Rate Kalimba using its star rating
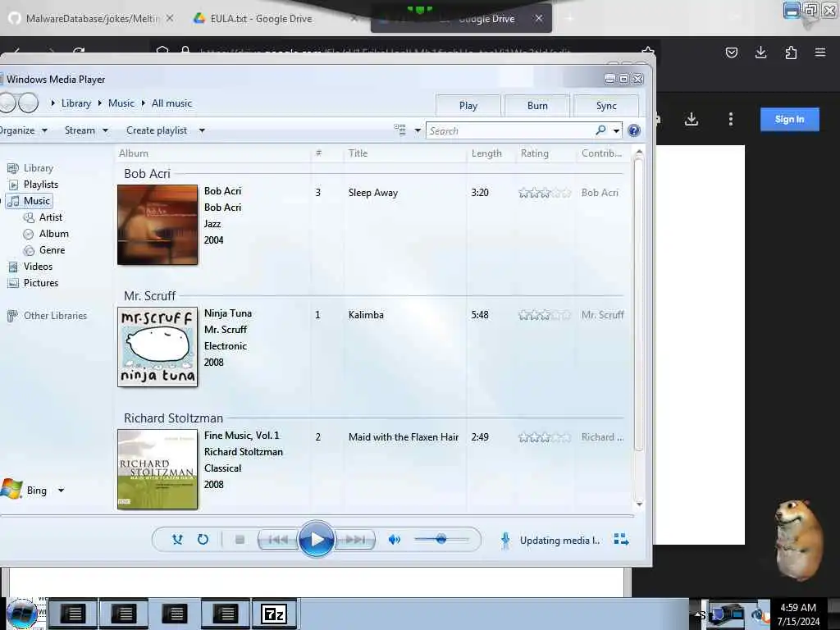This screenshot has height=630, width=840. point(545,315)
